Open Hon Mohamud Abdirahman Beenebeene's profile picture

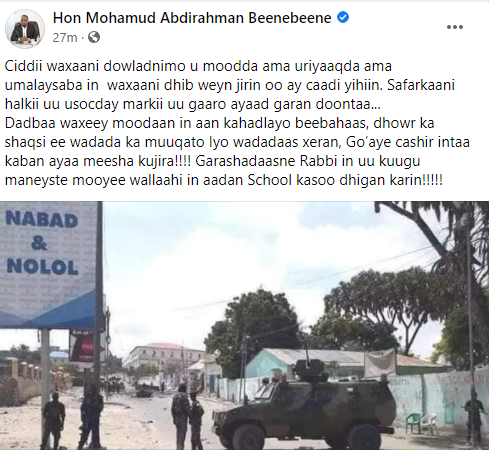(25, 29)
